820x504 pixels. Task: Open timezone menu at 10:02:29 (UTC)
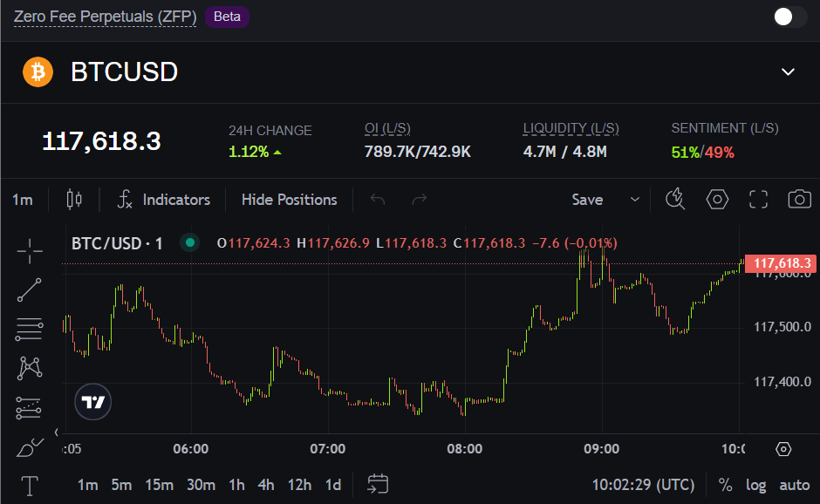click(643, 485)
